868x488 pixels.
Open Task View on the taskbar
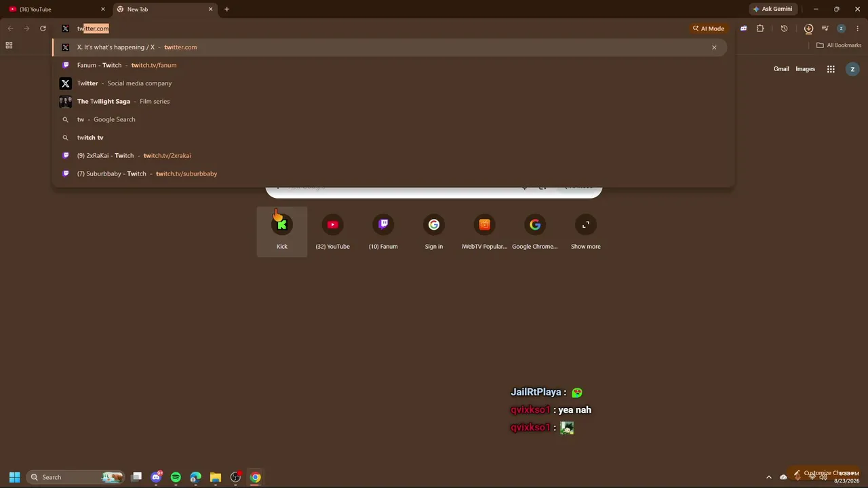click(136, 477)
